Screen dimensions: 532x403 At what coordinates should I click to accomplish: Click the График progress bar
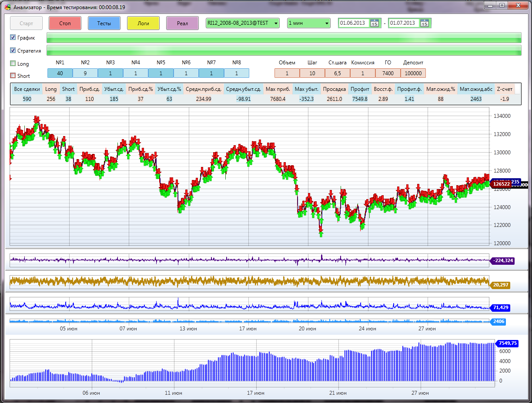click(284, 37)
